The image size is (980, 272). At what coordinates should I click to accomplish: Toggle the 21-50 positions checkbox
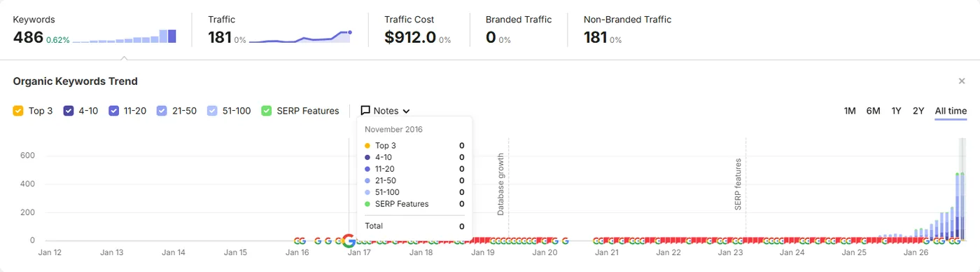click(162, 111)
